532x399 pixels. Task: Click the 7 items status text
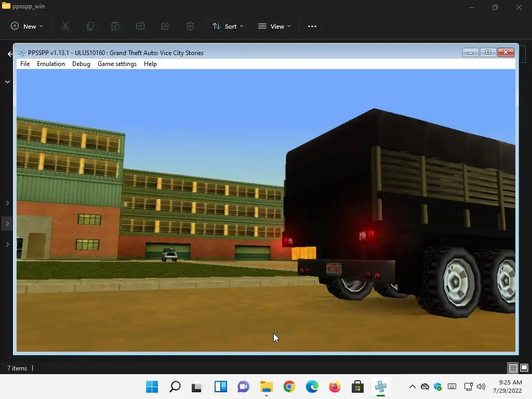pyautogui.click(x=17, y=368)
